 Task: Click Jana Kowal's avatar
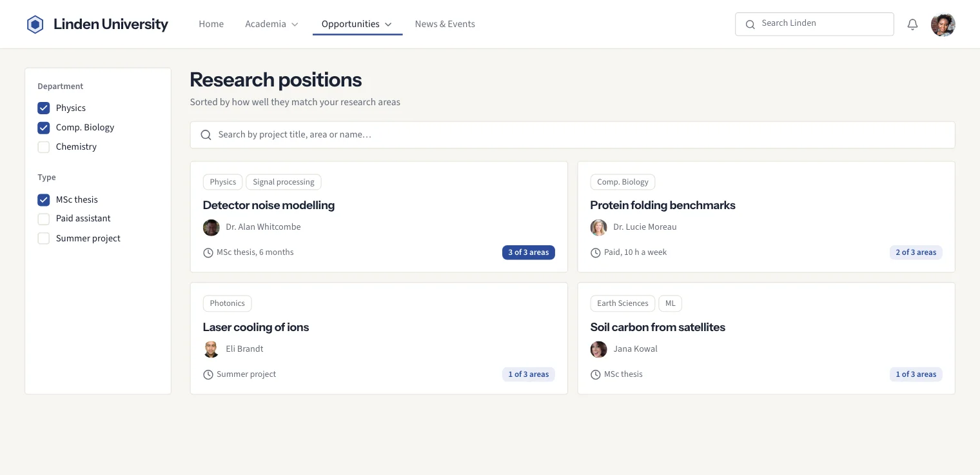click(599, 349)
